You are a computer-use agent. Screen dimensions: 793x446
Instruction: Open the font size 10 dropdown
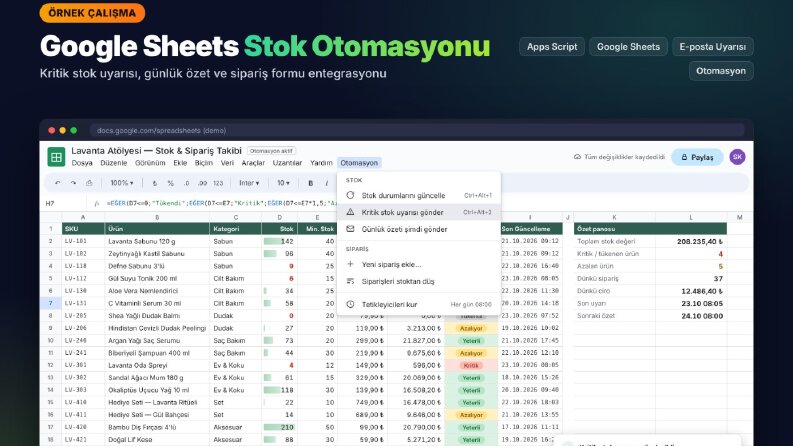[283, 183]
